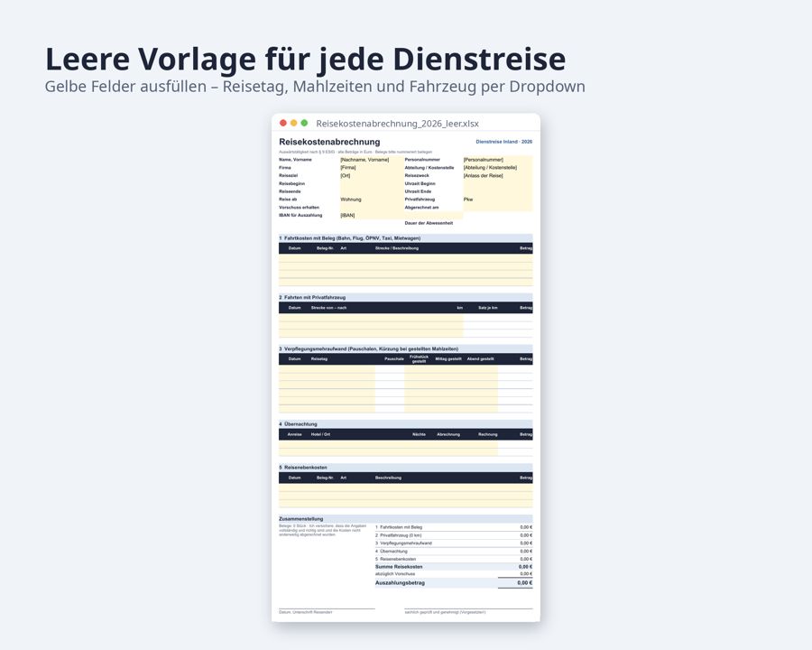Click the 'Mittag gestellt' column header
Image resolution: width=812 pixels, height=650 pixels.
click(448, 358)
